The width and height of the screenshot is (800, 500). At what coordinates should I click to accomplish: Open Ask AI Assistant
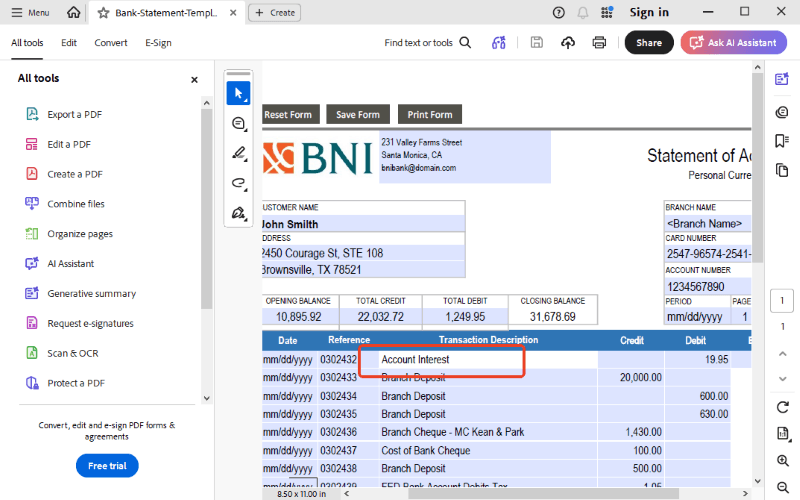click(x=733, y=43)
